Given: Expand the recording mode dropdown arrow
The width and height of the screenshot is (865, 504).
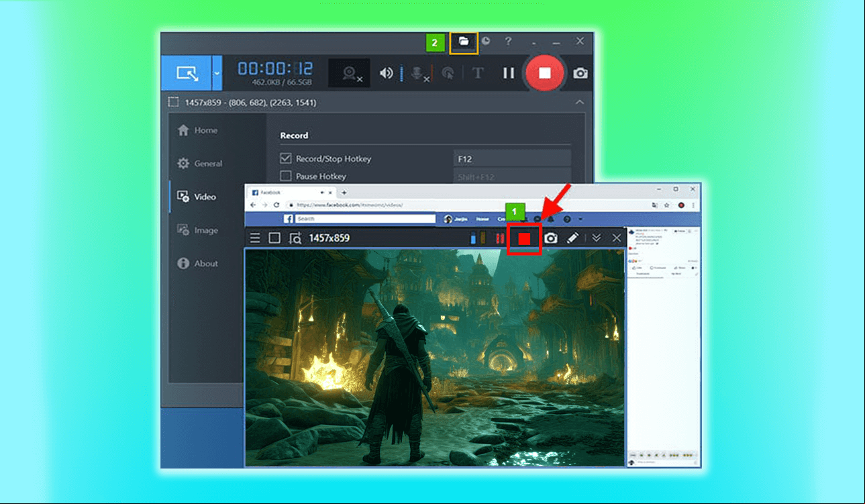Looking at the screenshot, I should click(x=217, y=72).
